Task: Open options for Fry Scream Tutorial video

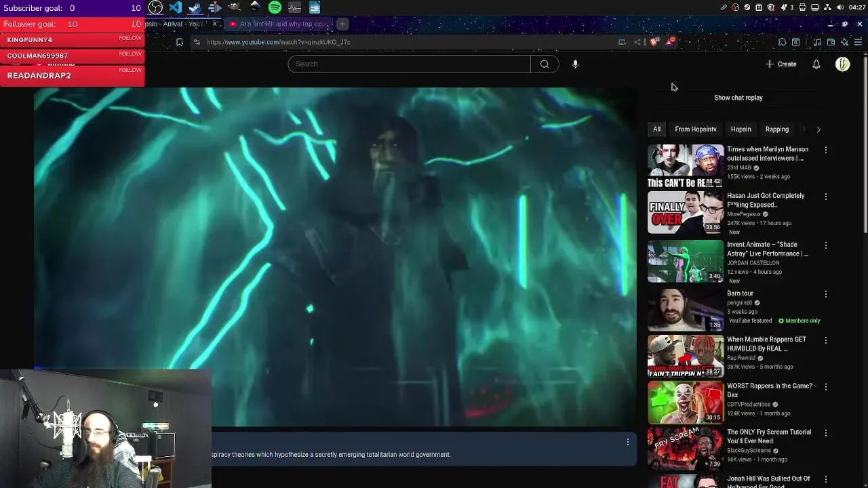Action: pos(825,433)
